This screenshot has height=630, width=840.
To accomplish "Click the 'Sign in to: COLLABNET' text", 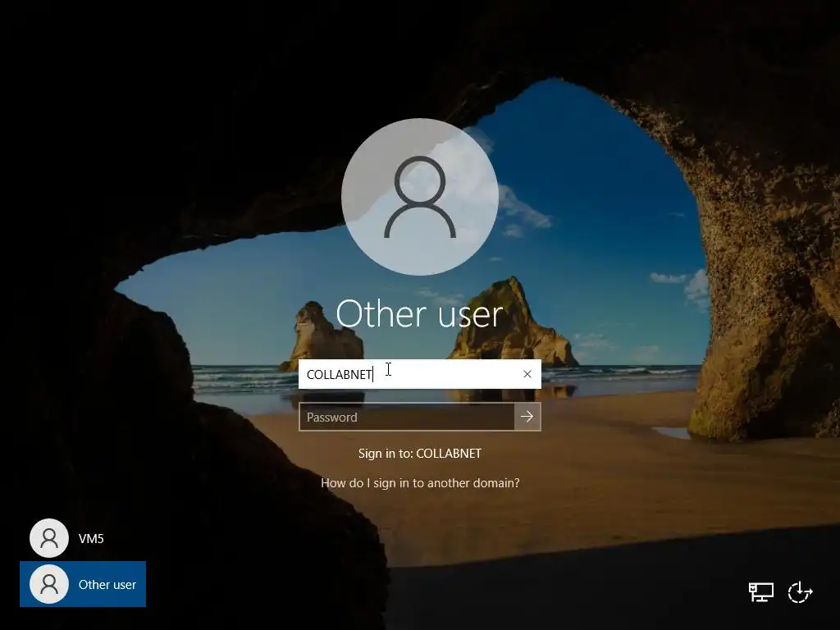I will (420, 453).
